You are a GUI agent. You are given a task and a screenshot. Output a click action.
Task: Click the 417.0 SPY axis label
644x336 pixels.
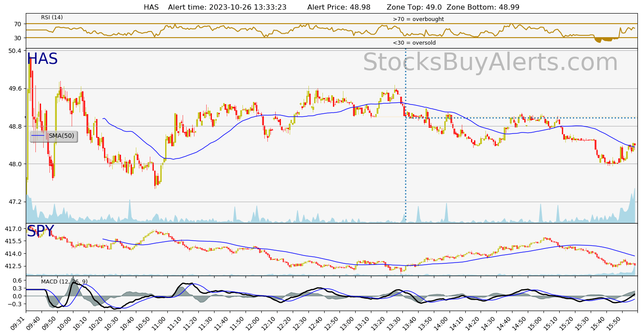pyautogui.click(x=13, y=229)
